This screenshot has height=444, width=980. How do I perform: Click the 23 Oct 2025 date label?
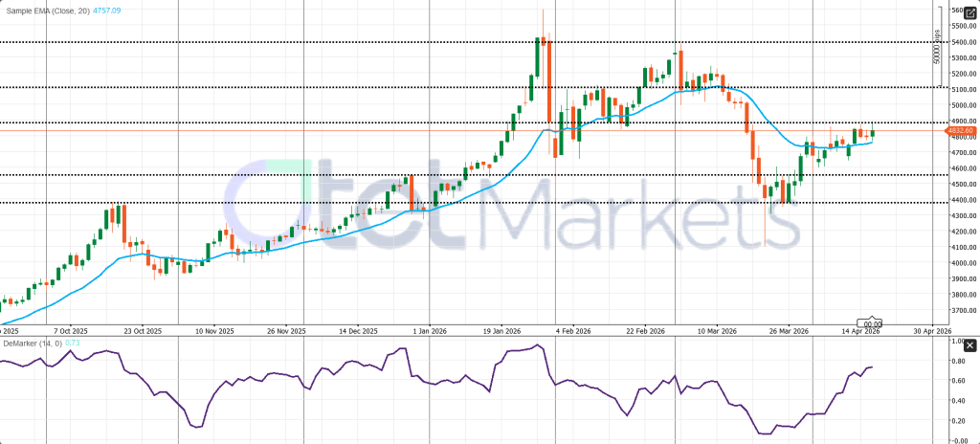click(142, 330)
